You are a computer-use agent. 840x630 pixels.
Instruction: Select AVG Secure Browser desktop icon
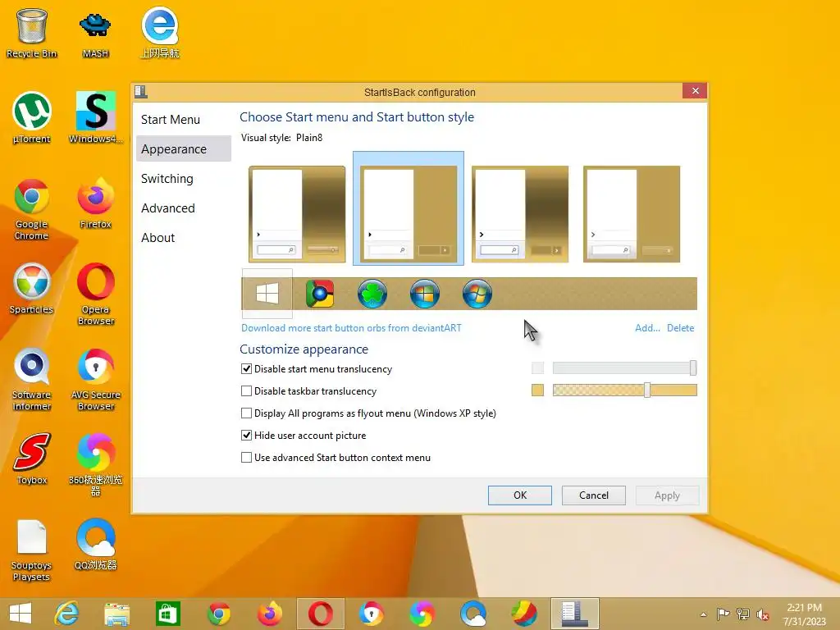[95, 379]
